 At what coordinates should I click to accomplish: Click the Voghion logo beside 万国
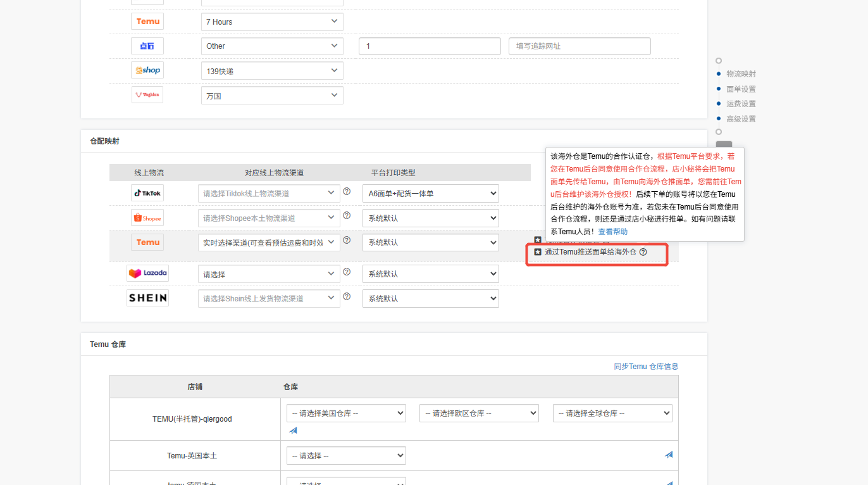147,95
